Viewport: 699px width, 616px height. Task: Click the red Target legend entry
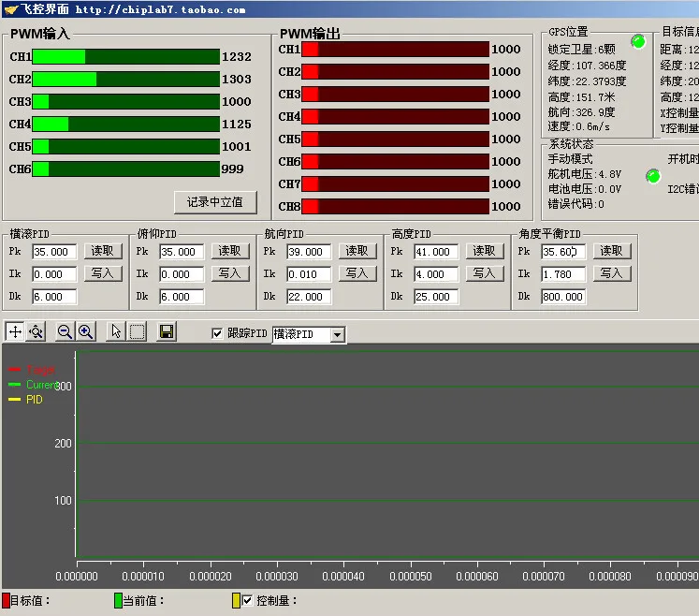(x=31, y=370)
